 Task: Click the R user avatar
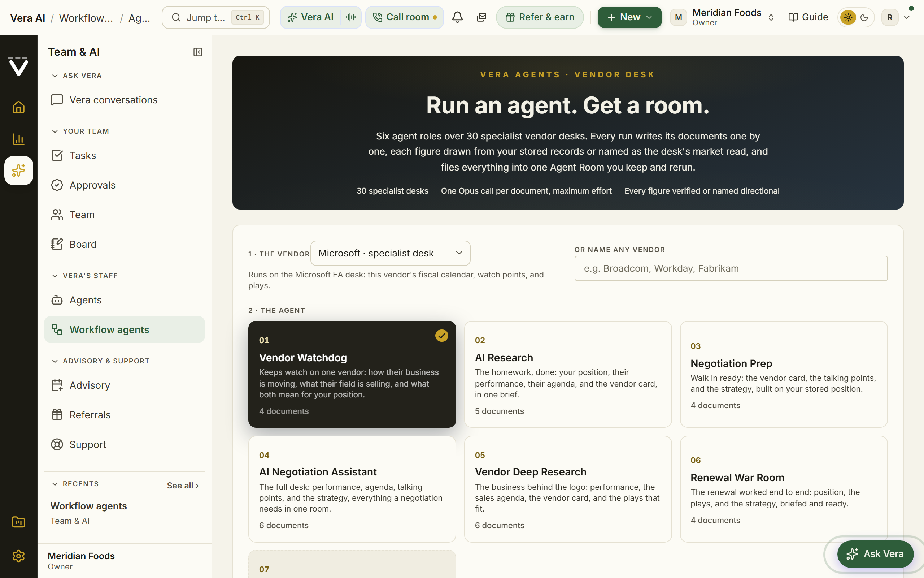(890, 17)
